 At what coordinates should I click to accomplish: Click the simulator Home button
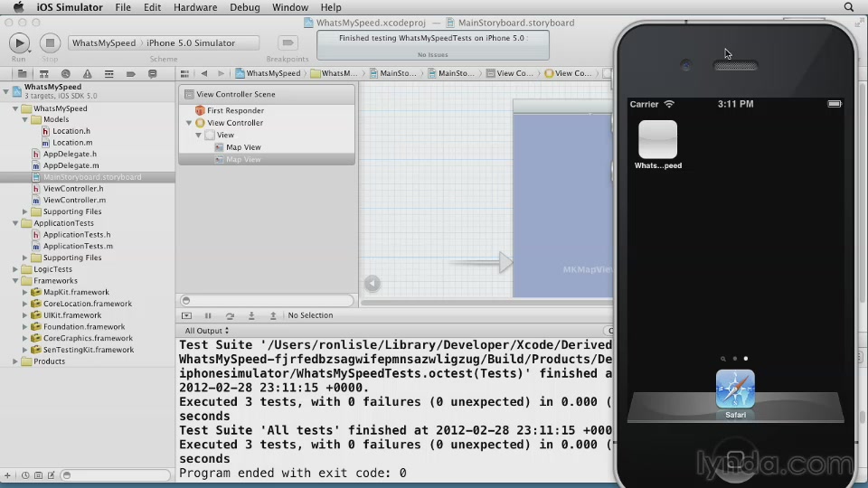pos(735,459)
